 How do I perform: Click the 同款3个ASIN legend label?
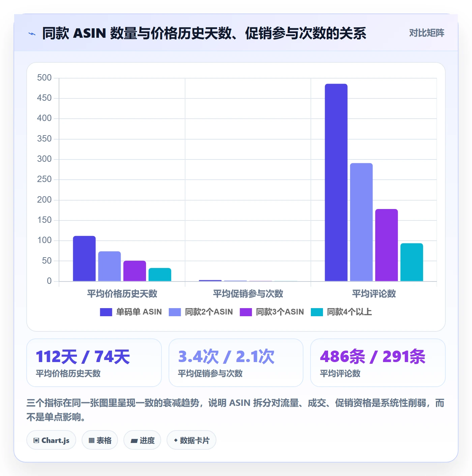[280, 312]
